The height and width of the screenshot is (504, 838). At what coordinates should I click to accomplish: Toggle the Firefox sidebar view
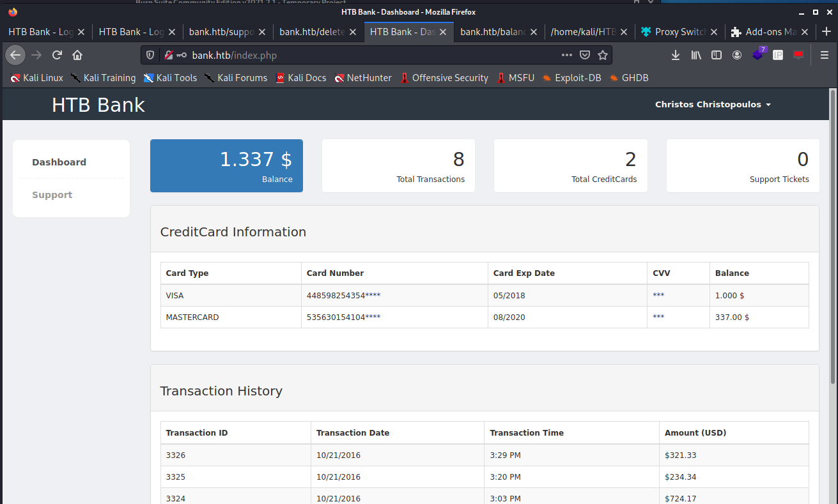(717, 56)
